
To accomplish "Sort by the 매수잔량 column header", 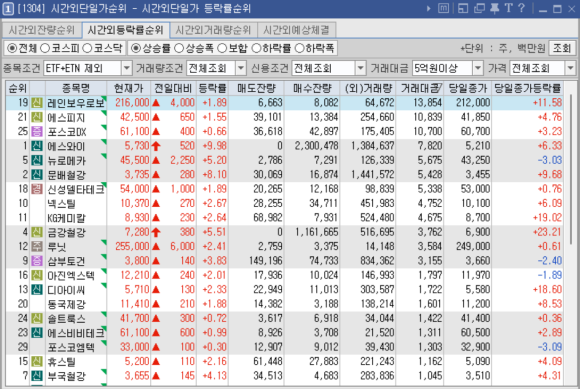I will click(x=312, y=88).
